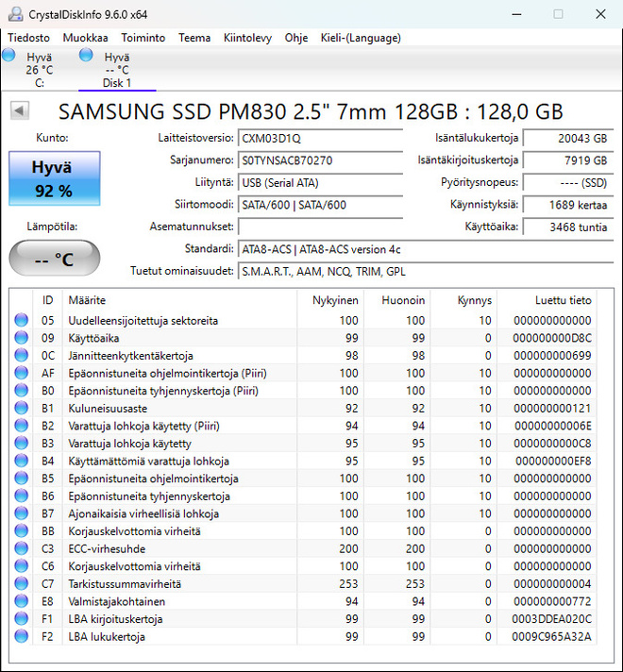
Task: Click the Luettu tieto column header
Action: [x=547, y=300]
